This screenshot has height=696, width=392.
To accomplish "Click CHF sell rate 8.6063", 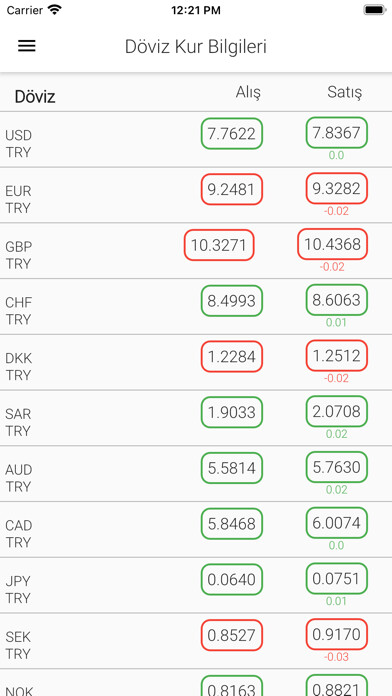I will [337, 300].
